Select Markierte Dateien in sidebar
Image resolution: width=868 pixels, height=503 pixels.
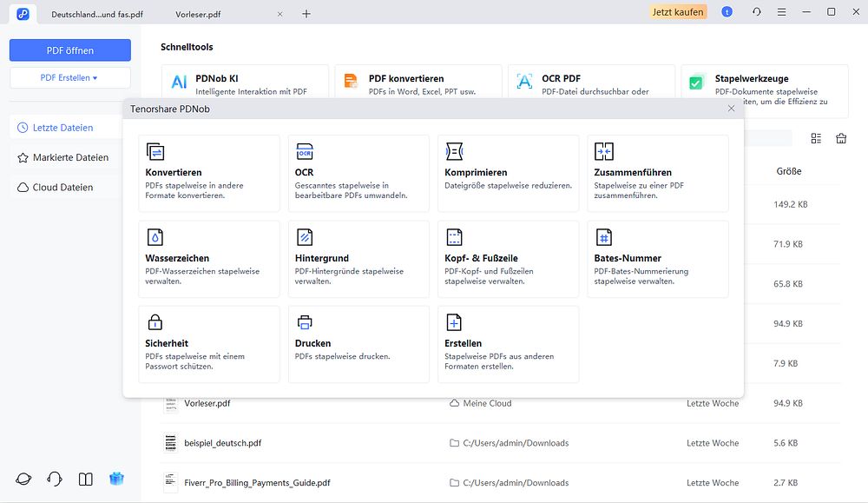(x=67, y=157)
